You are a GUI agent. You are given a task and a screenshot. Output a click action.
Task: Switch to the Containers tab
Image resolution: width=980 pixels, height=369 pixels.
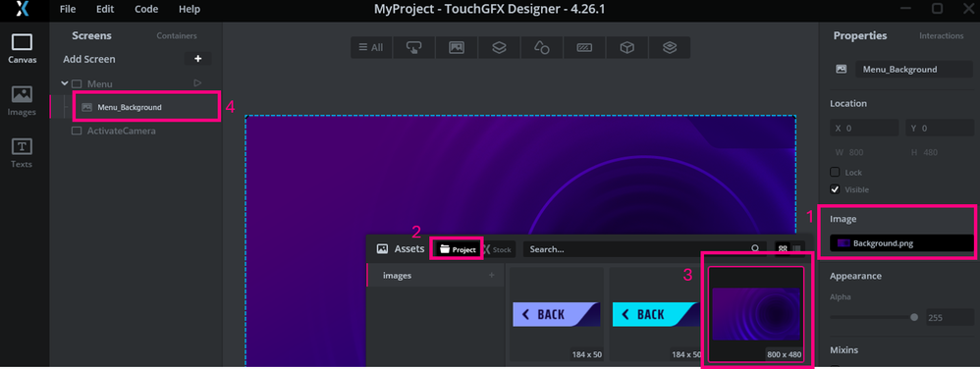coord(176,36)
